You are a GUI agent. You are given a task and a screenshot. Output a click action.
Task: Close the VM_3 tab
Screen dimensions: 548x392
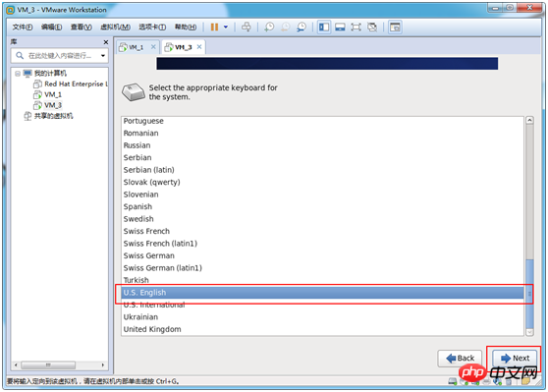tap(198, 47)
